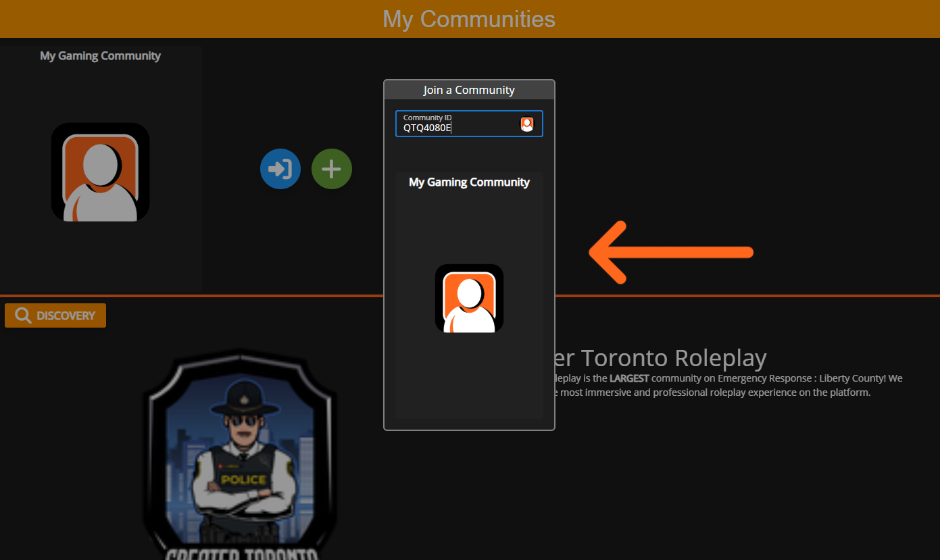Open My Gaming Community avatar on left card

tap(100, 172)
